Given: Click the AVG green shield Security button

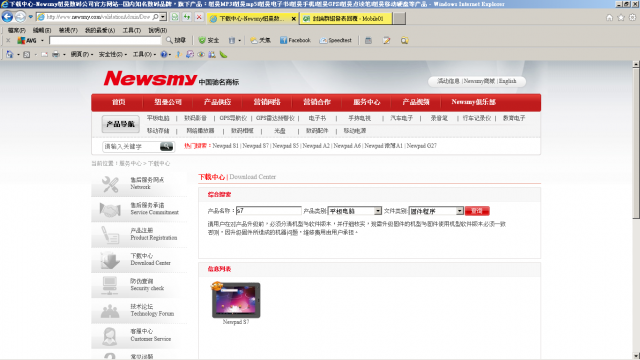Looking at the screenshot, I should click(x=209, y=40).
